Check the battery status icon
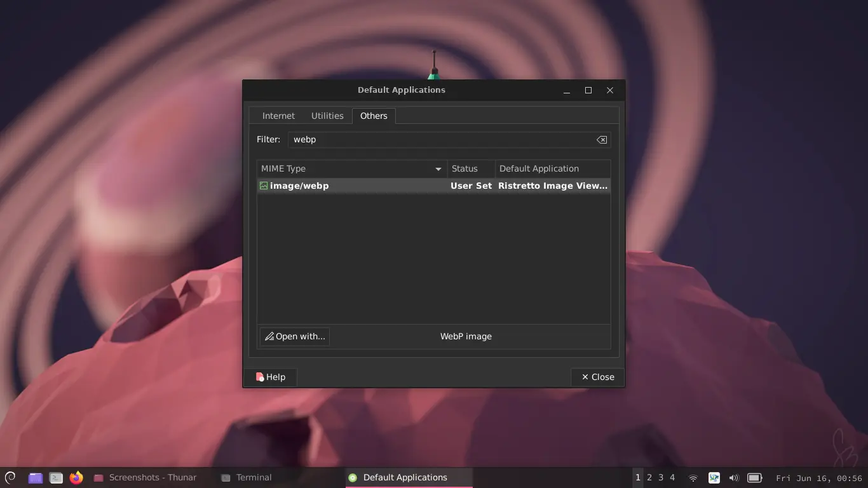This screenshot has width=868, height=488. click(x=754, y=478)
